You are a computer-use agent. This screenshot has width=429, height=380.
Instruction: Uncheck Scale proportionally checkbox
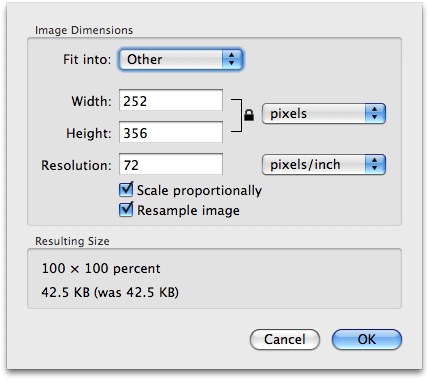point(126,189)
